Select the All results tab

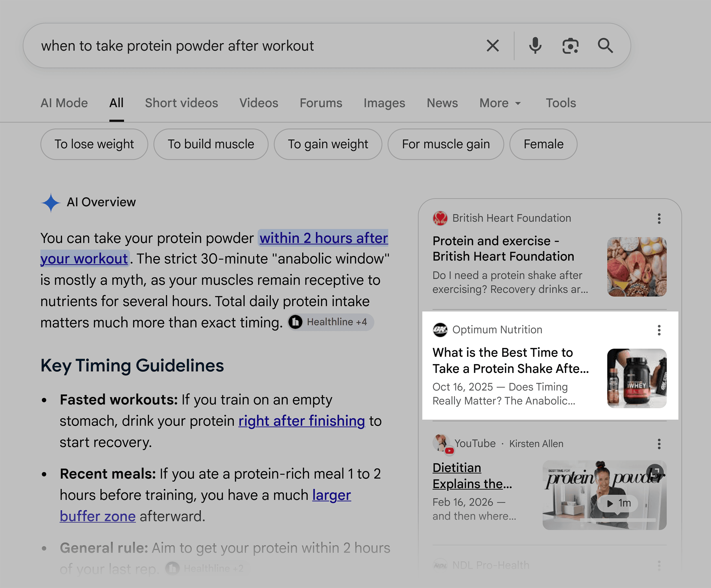tap(117, 103)
